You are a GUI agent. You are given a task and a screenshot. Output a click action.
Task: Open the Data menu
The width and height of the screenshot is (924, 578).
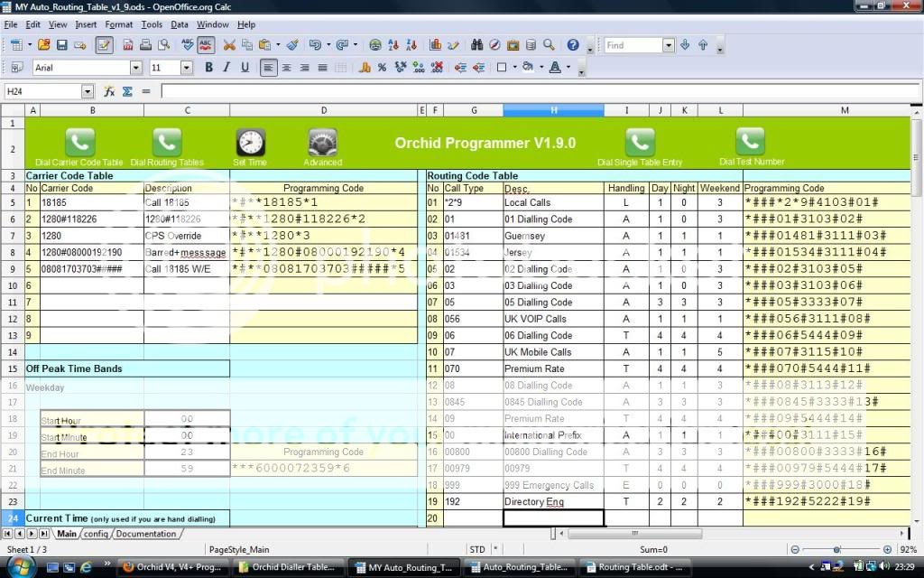[180, 24]
